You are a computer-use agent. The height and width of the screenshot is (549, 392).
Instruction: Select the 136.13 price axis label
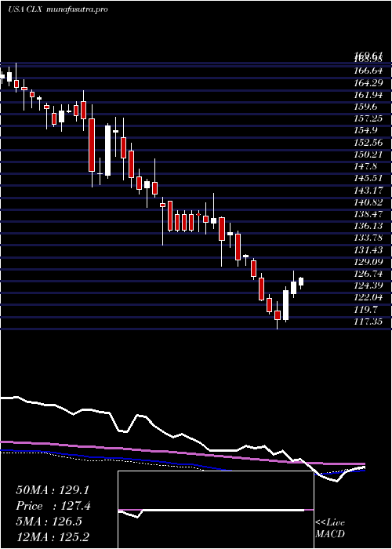(x=368, y=226)
